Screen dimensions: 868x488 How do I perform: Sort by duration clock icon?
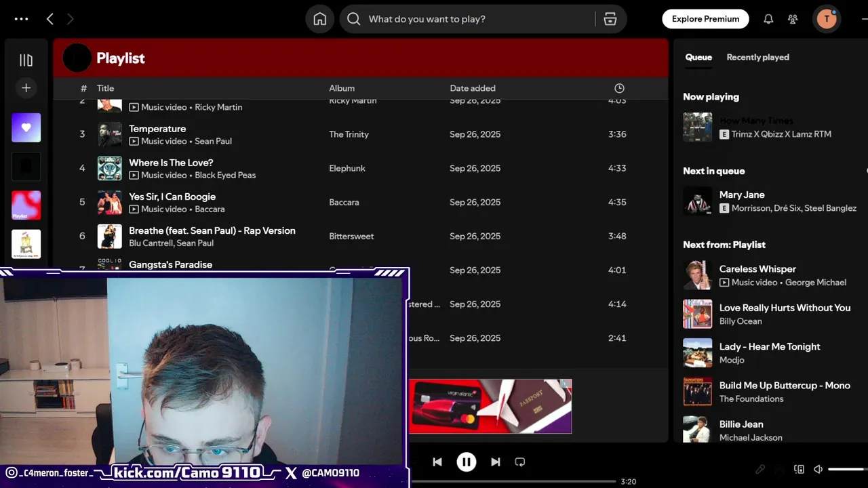coord(619,88)
